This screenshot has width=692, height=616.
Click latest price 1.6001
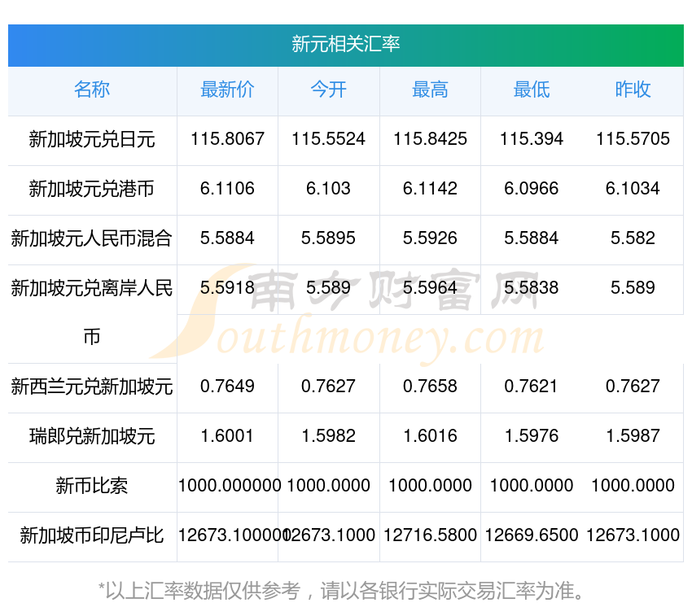coord(227,436)
